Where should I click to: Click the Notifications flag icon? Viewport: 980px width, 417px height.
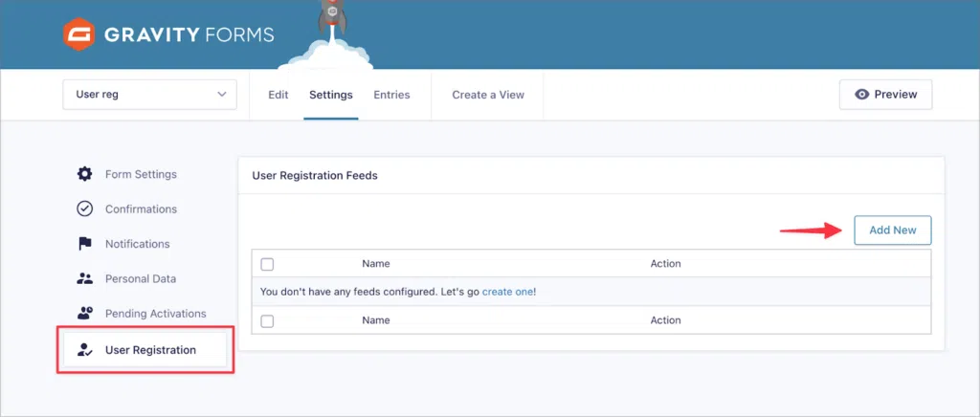[x=85, y=244]
